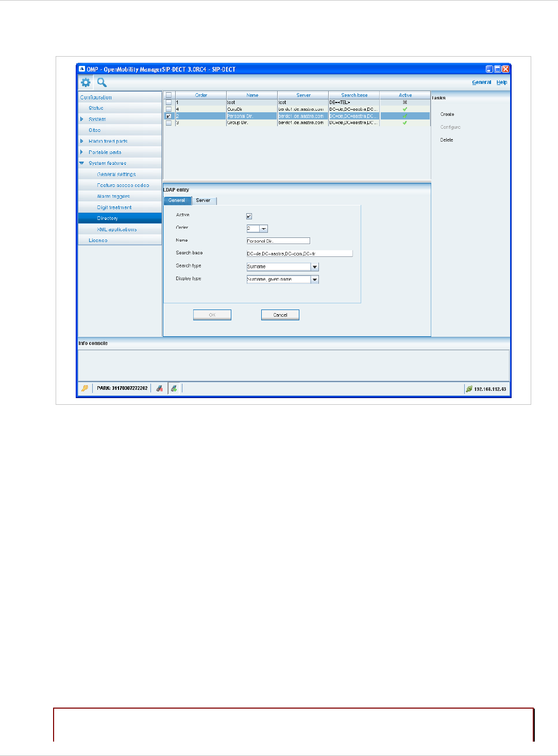Open Sites in the sidebar
The height and width of the screenshot is (756, 558).
pyautogui.click(x=120, y=130)
